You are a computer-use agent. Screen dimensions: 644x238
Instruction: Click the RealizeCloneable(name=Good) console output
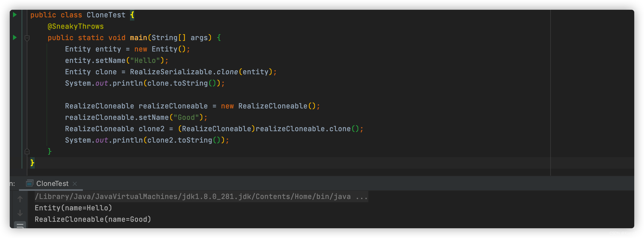[x=93, y=219]
